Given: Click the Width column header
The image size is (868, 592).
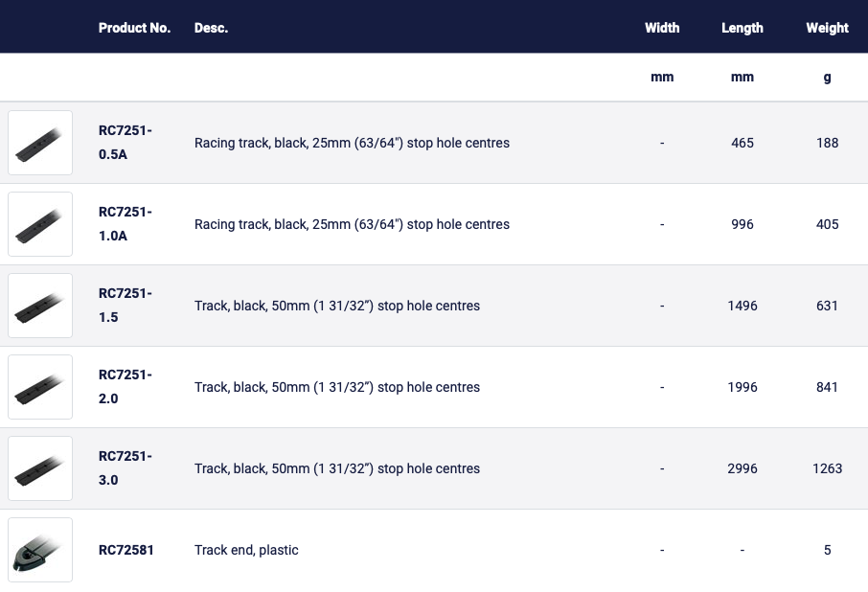Looking at the screenshot, I should [662, 28].
